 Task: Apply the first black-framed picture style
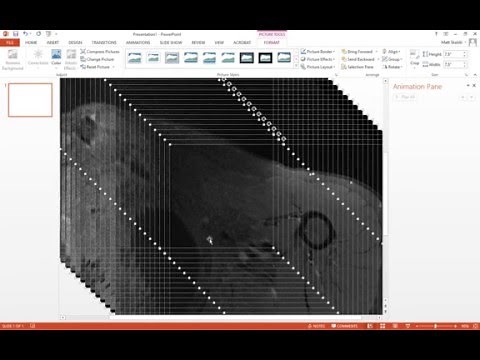(x=247, y=58)
